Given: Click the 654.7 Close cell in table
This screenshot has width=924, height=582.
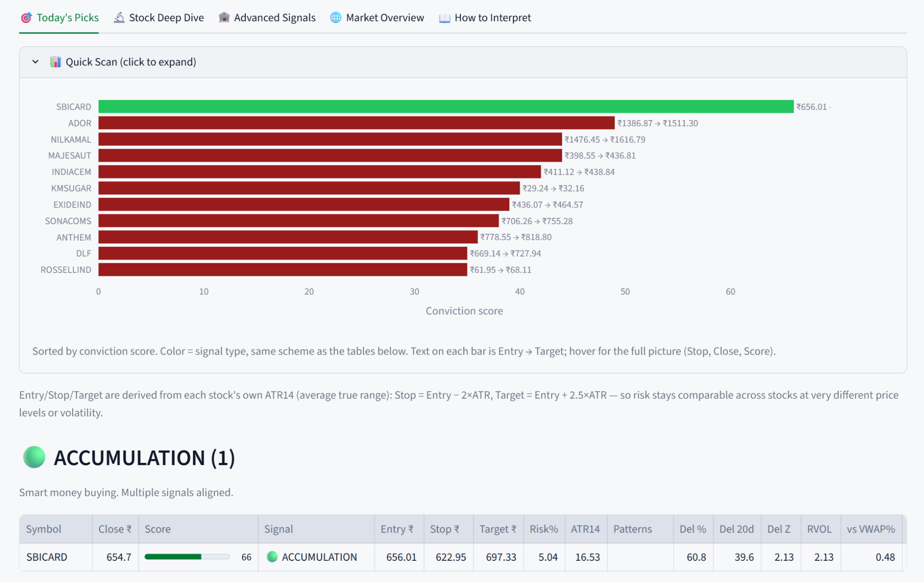Looking at the screenshot, I should 115,557.
